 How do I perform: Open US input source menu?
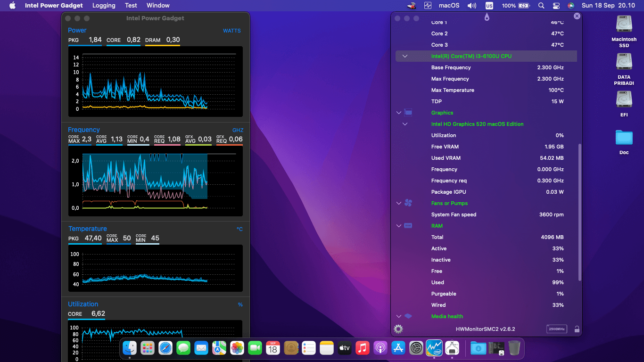[x=489, y=6]
